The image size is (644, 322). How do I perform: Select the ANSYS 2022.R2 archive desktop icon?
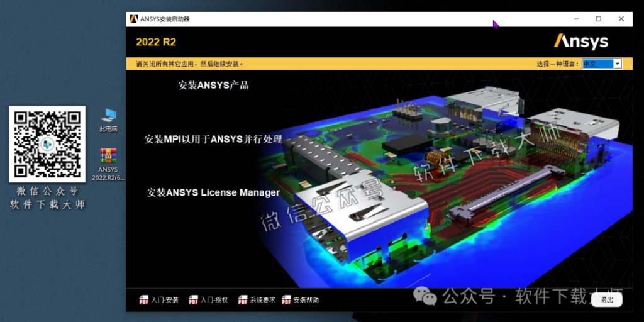(x=108, y=164)
